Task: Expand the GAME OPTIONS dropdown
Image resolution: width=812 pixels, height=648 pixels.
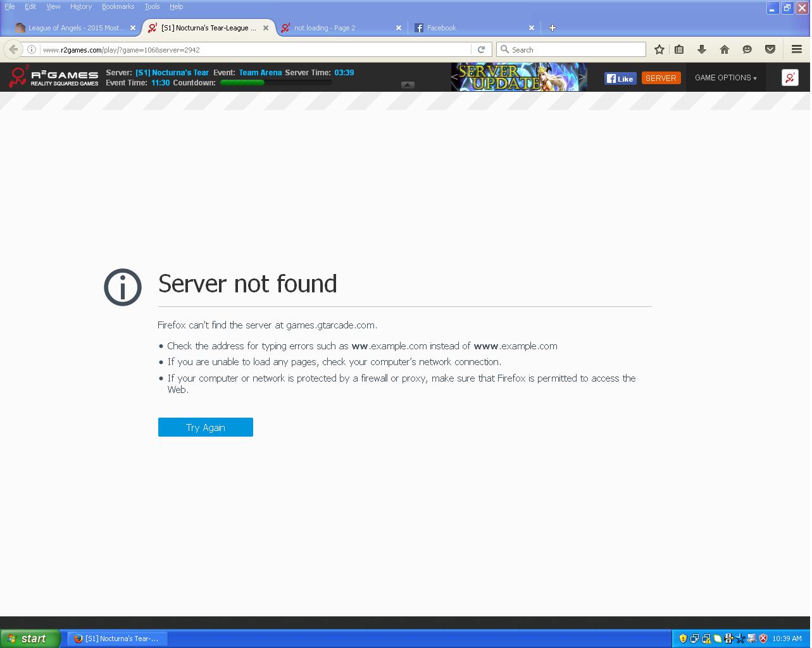Action: tap(725, 78)
